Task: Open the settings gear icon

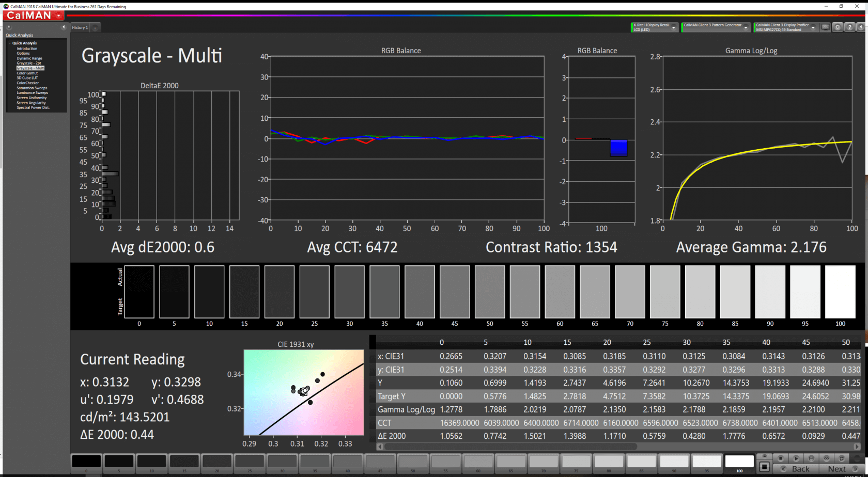Action: tap(838, 27)
